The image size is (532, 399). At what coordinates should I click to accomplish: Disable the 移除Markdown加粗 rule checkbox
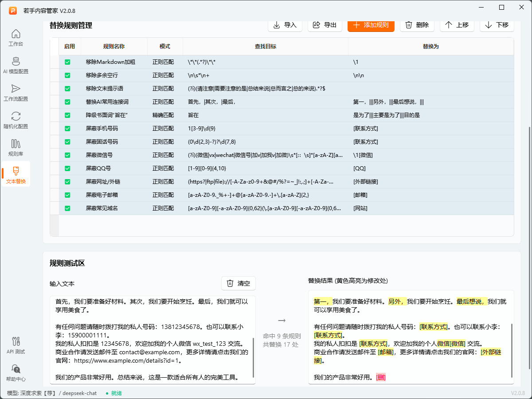tap(67, 62)
